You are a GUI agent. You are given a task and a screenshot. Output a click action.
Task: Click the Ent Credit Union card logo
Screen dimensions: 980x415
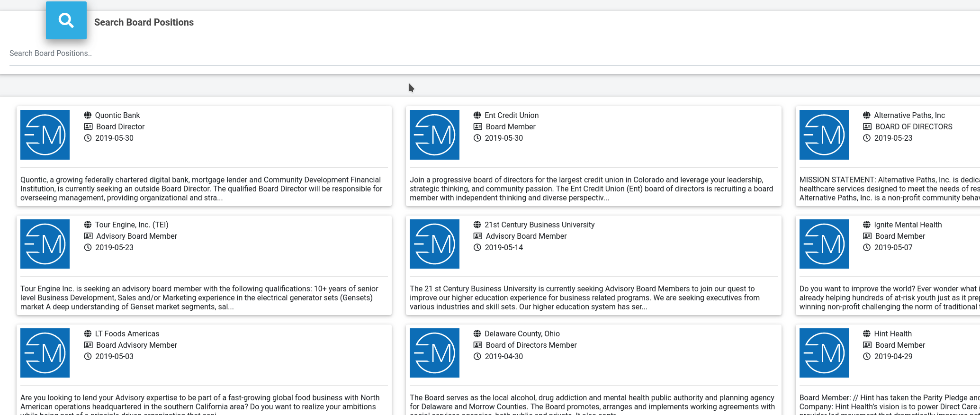[x=434, y=135]
